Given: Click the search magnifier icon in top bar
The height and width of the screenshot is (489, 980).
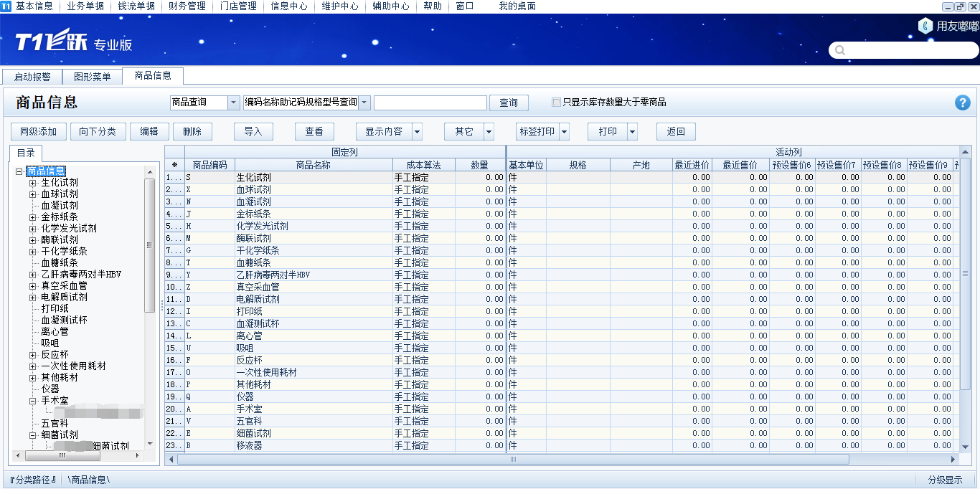Looking at the screenshot, I should pos(840,50).
